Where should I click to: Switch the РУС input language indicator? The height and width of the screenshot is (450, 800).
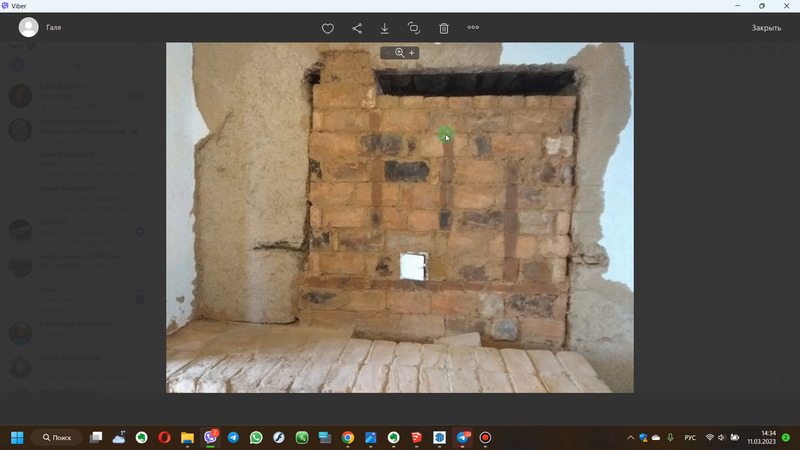(690, 437)
